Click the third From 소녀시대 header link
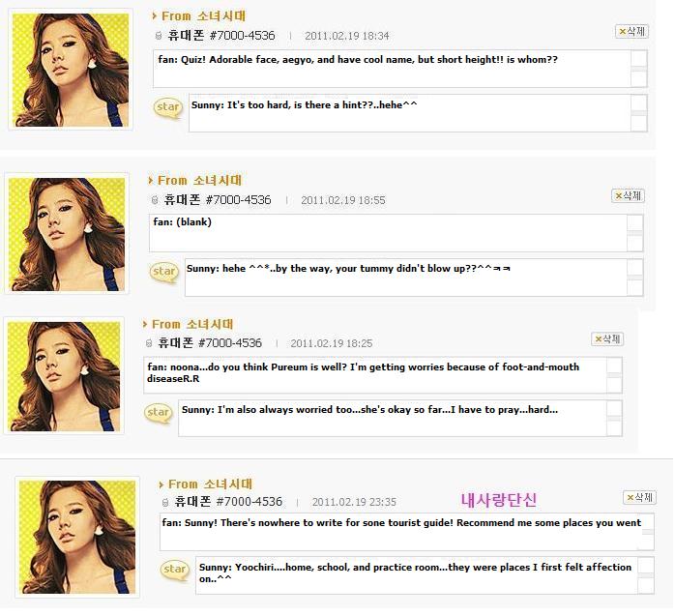Image resolution: width=675 pixels, height=616 pixels. (x=192, y=324)
